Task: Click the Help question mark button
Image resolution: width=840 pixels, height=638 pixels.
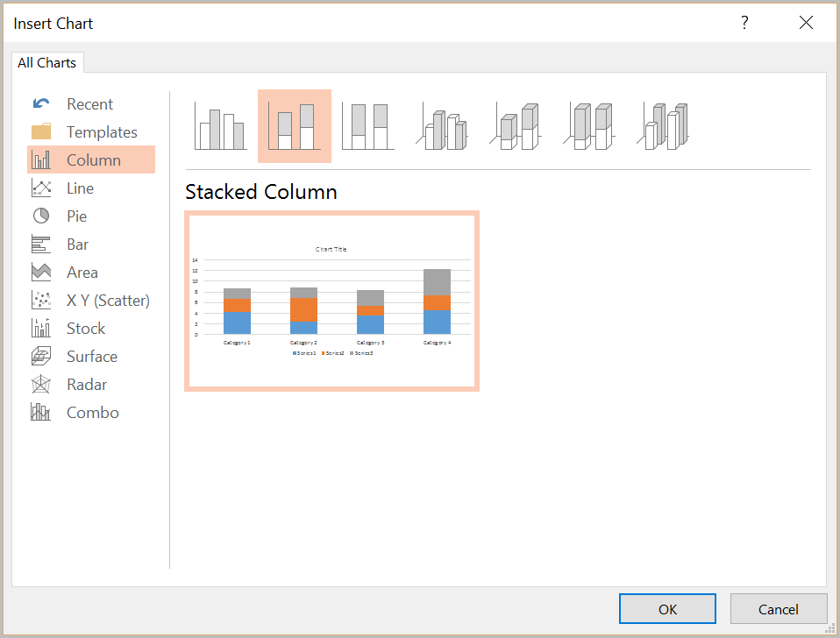Action: [x=745, y=24]
